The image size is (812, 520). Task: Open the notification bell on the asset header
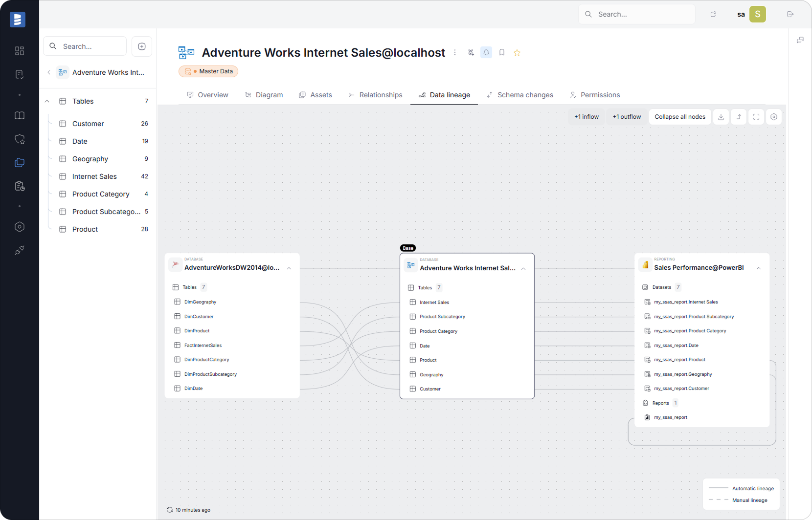486,52
